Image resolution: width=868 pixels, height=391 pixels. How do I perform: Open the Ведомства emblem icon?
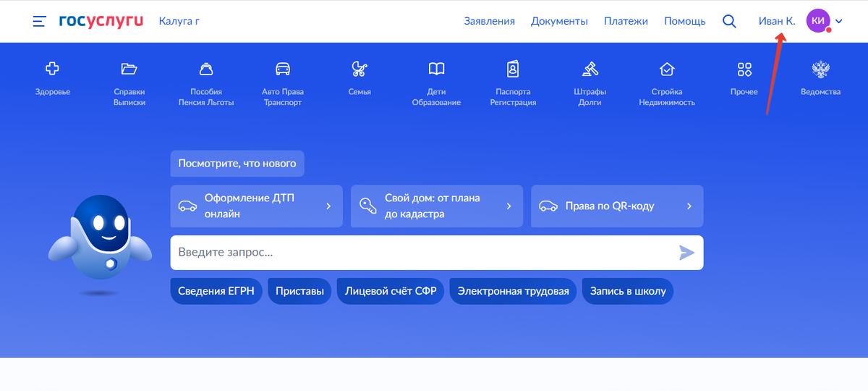(x=821, y=69)
